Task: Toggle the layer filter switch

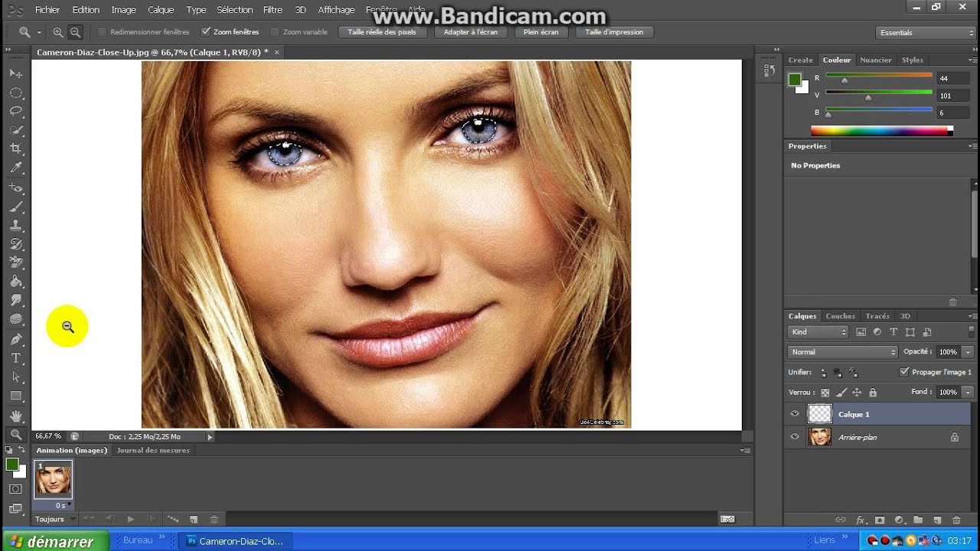Action: [x=972, y=331]
